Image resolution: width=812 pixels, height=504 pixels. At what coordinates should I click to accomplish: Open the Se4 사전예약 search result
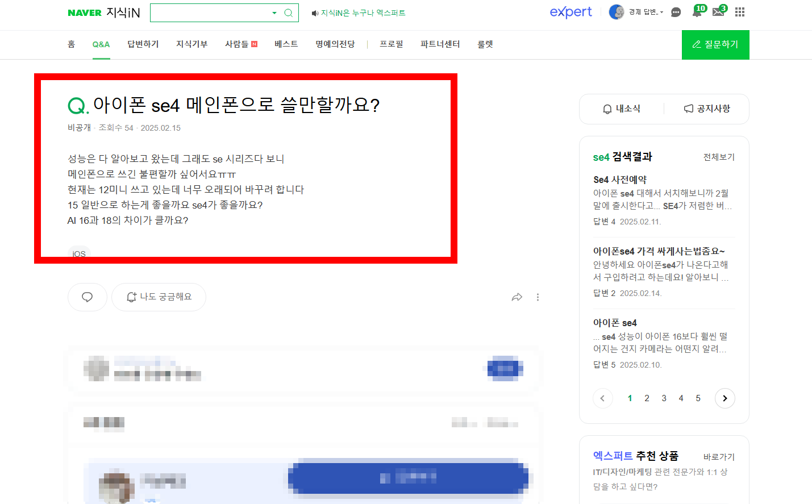620,180
